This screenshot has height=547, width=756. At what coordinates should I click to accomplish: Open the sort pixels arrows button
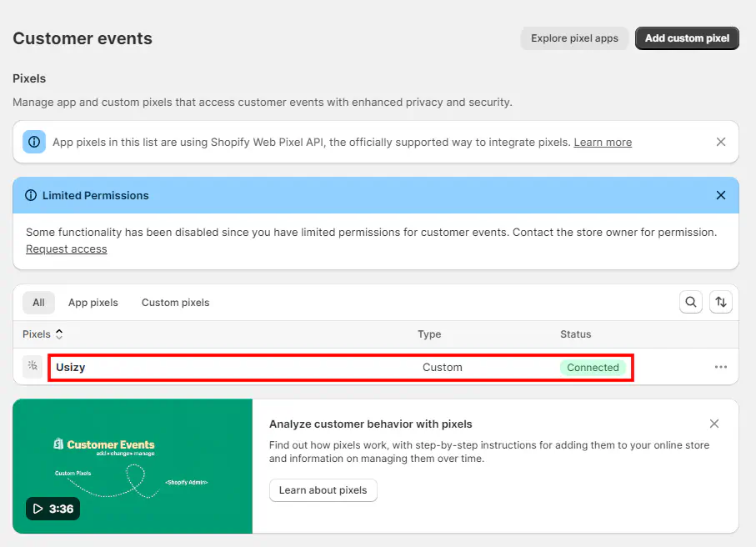point(721,302)
